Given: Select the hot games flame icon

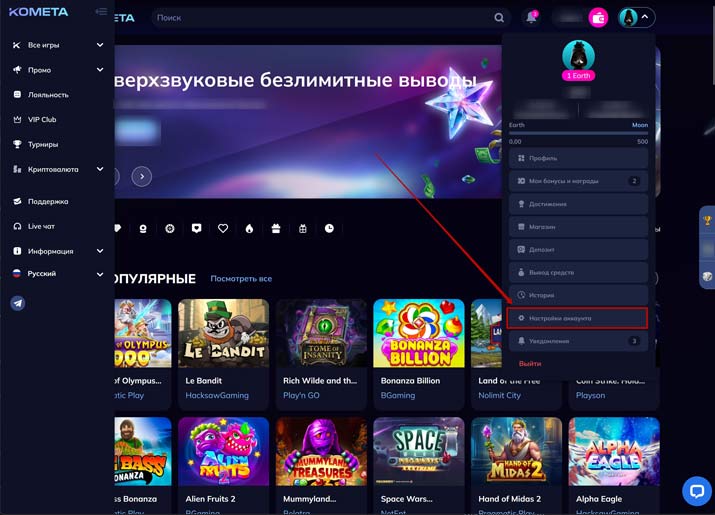Looking at the screenshot, I should point(249,229).
